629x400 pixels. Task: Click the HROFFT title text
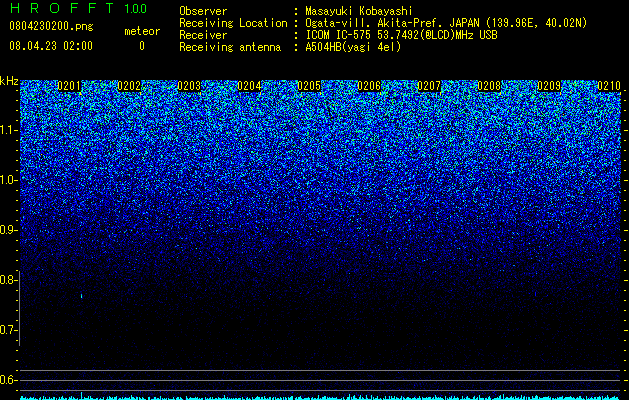(x=62, y=8)
